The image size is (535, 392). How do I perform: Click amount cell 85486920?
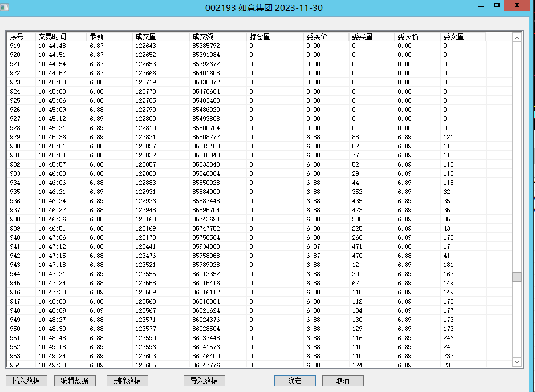[x=206, y=110]
